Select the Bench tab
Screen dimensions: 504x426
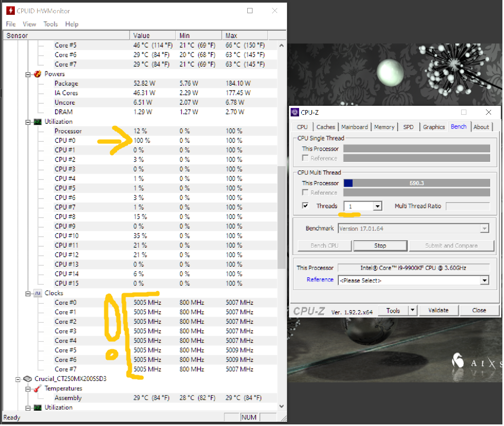pos(458,126)
